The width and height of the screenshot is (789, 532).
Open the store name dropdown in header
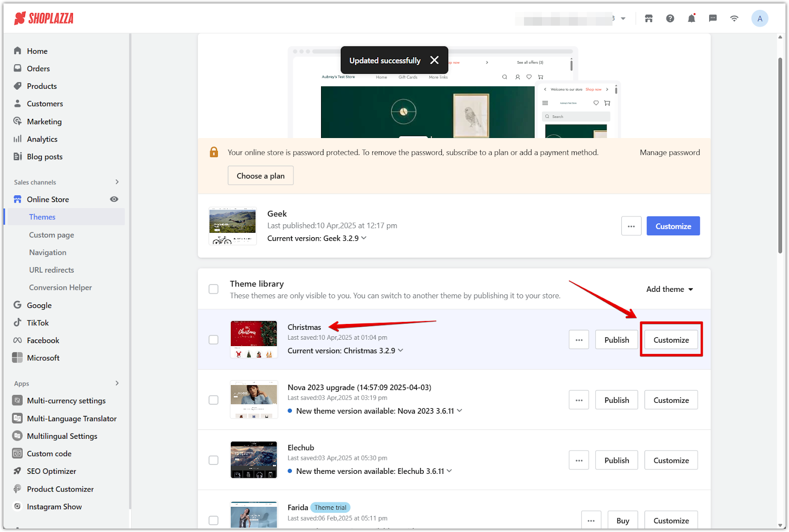(623, 19)
